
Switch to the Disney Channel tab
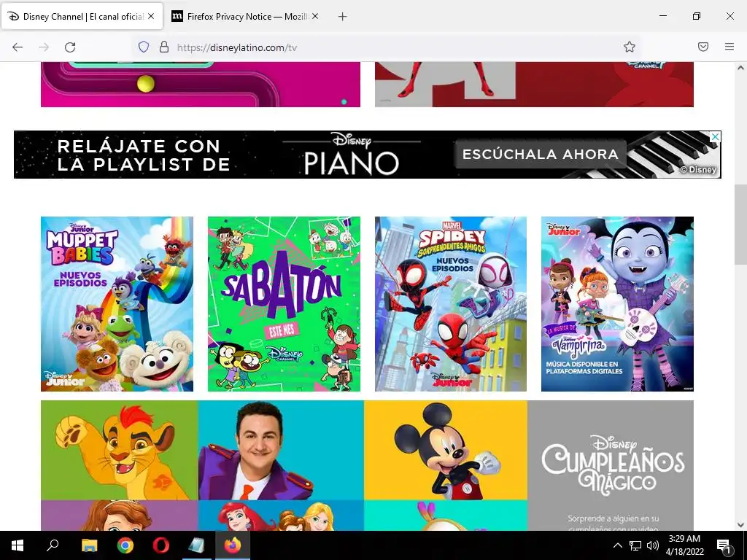coord(82,16)
